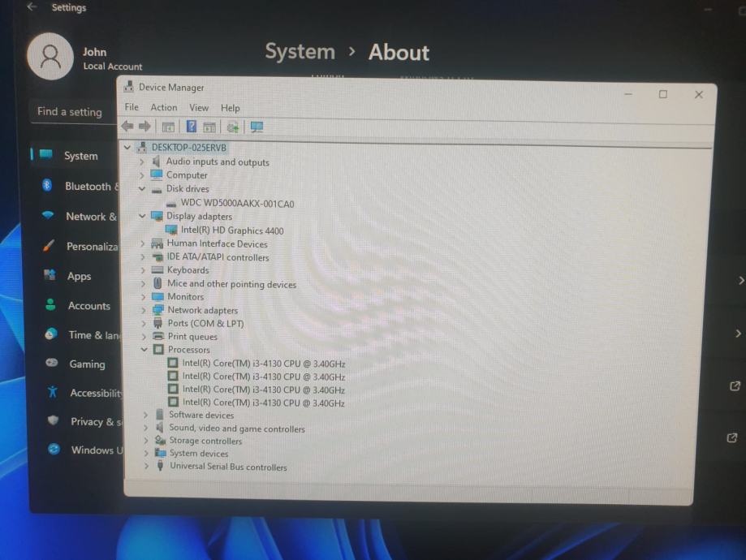Click the System devices folder icon
Image resolution: width=746 pixels, height=560 pixels.
(x=161, y=453)
